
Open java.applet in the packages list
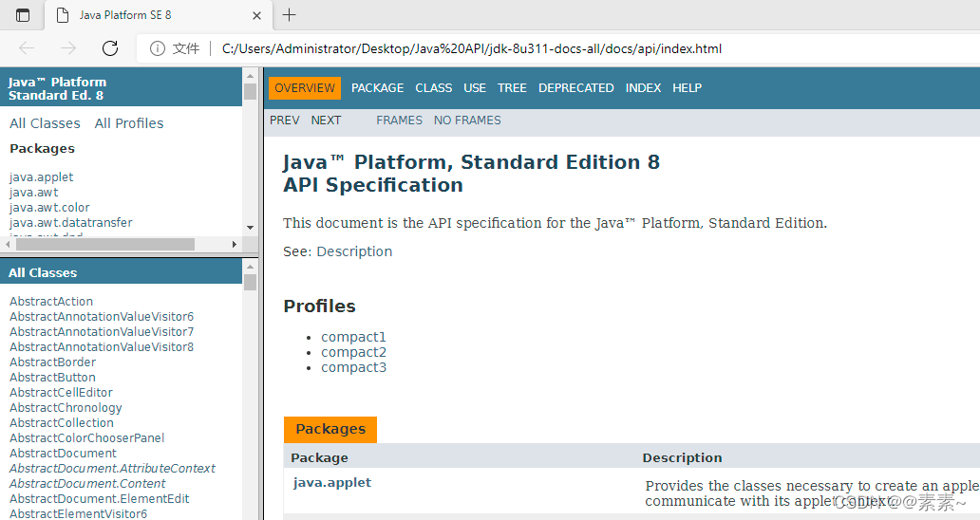(41, 177)
